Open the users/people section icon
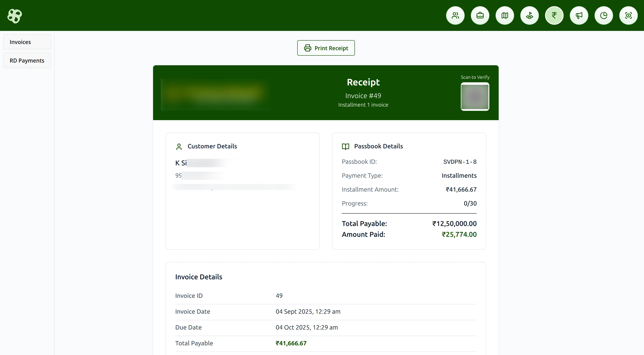Screen dimensions: 644x355 point(455,15)
